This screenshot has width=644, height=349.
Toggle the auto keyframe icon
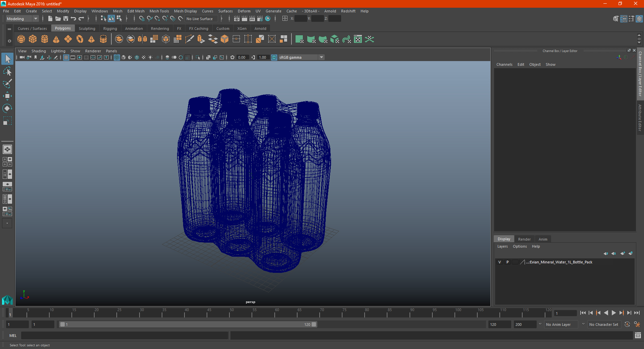(627, 325)
